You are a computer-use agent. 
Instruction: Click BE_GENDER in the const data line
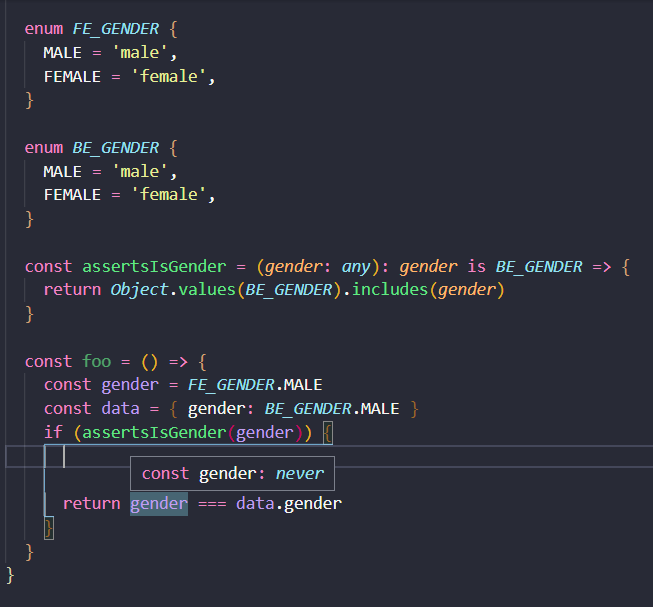point(308,409)
